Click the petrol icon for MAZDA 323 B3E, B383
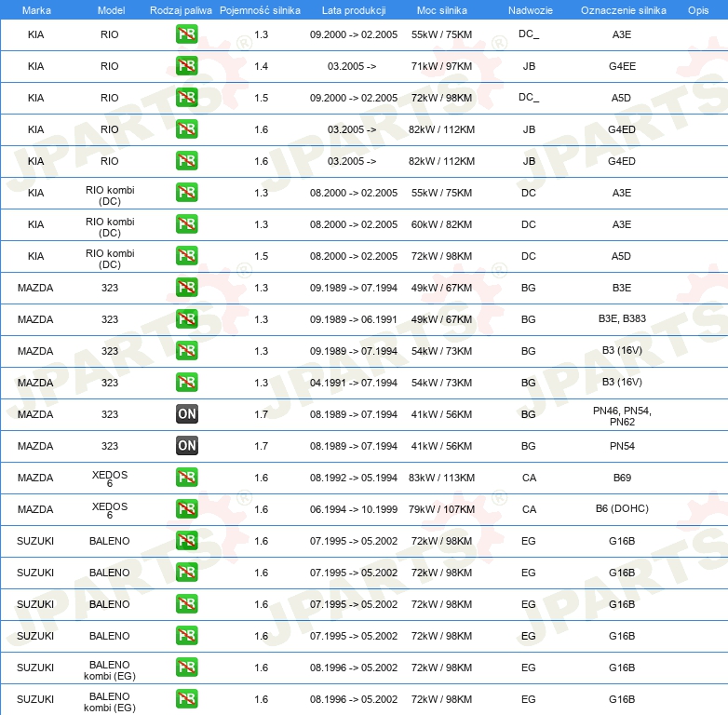The height and width of the screenshot is (715, 728). (x=186, y=319)
